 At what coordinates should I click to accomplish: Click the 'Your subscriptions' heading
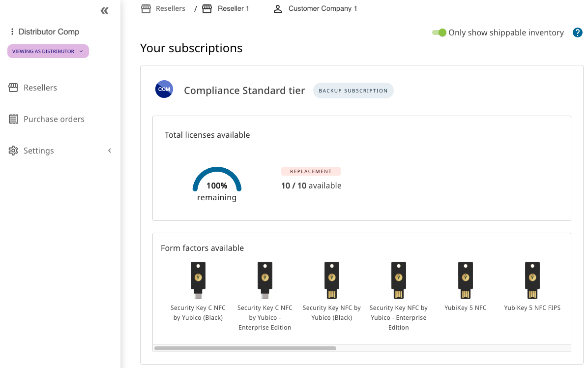pyautogui.click(x=191, y=48)
